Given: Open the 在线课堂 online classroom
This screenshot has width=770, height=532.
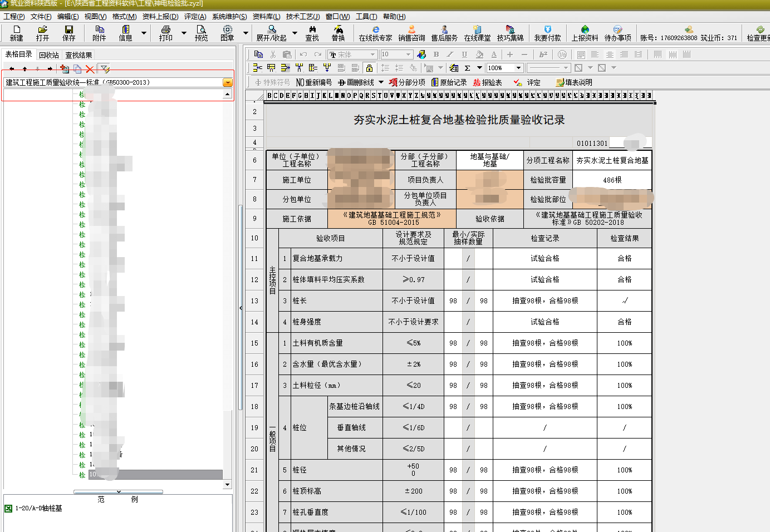Looking at the screenshot, I should coord(477,33).
